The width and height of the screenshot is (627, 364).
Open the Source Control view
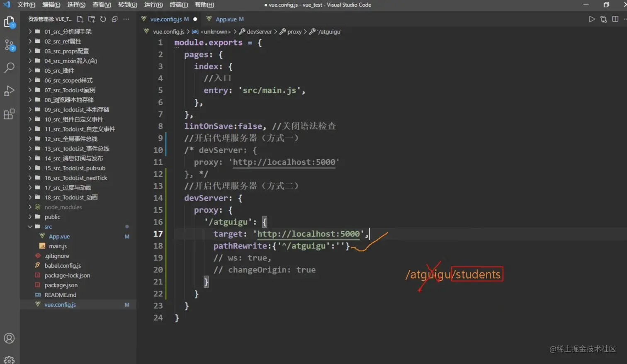(x=9, y=45)
